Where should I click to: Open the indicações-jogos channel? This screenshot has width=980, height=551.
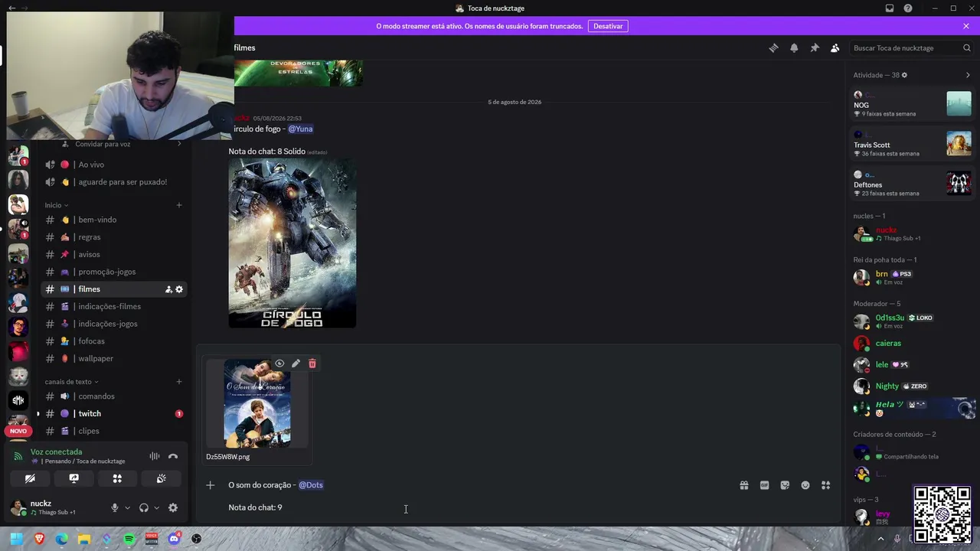[113, 324]
